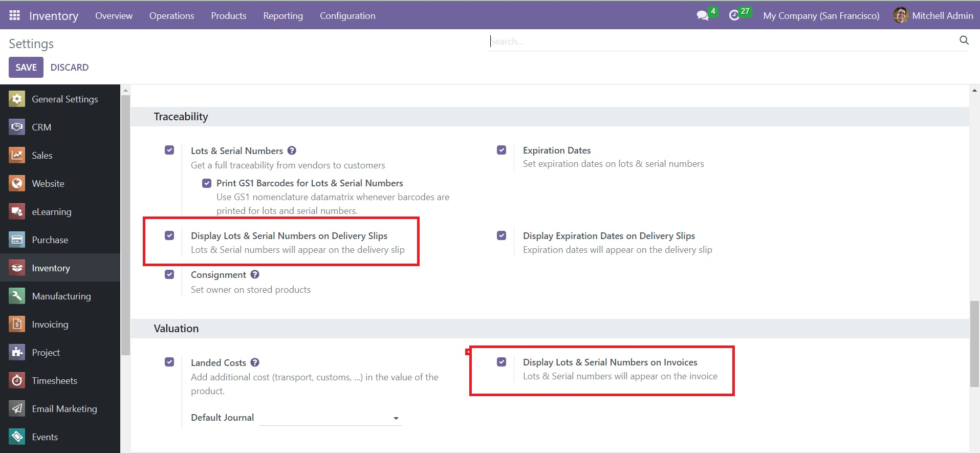Go to Invoicing settings section
The width and height of the screenshot is (980, 453).
[60, 324]
